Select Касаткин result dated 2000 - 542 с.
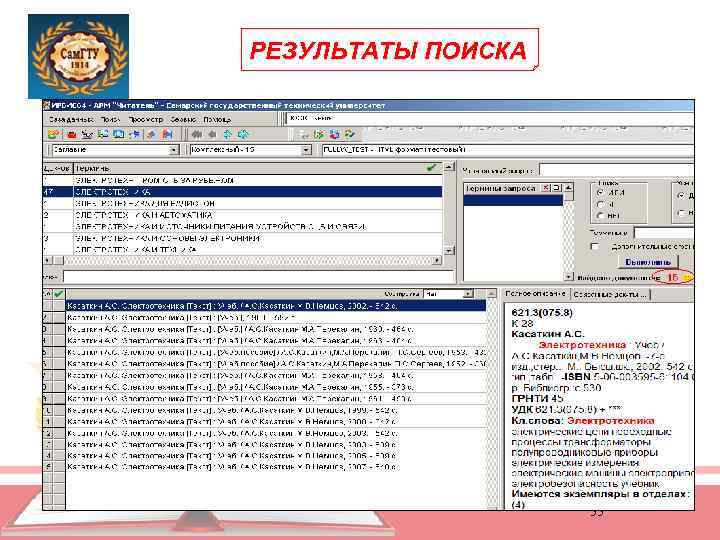 276,422
